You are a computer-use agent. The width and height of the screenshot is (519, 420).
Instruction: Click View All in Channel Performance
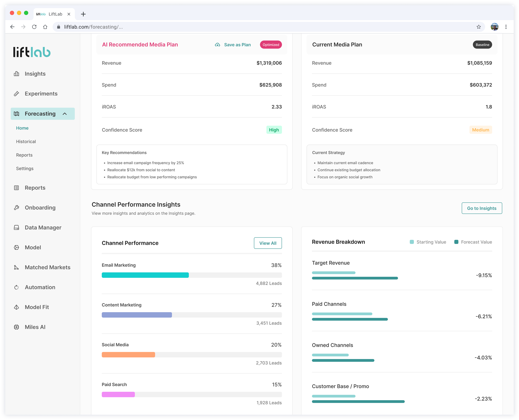(x=268, y=243)
